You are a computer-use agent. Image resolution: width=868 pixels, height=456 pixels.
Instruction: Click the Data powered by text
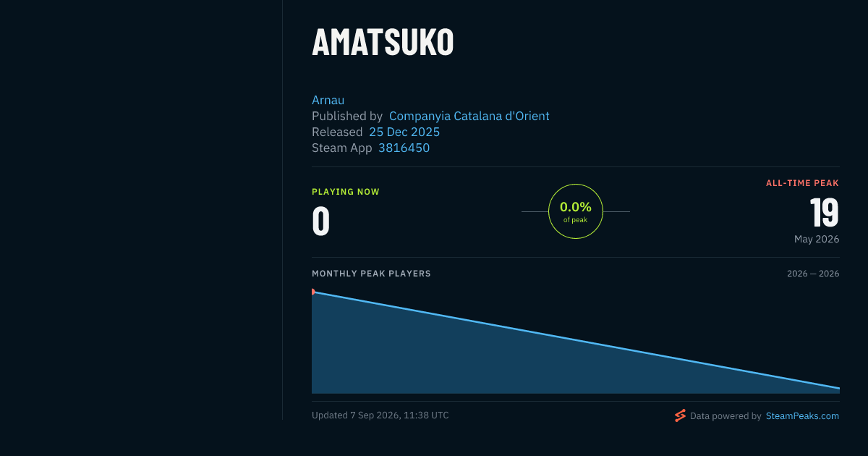coord(726,416)
